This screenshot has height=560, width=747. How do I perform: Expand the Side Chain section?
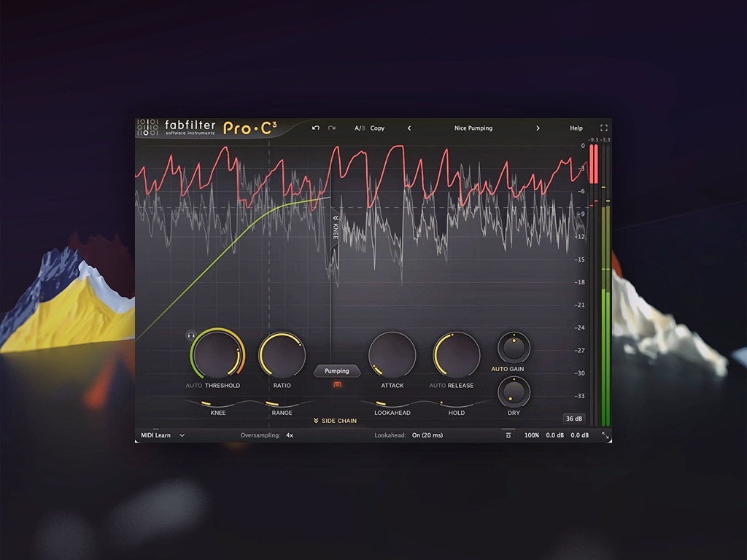click(x=335, y=421)
